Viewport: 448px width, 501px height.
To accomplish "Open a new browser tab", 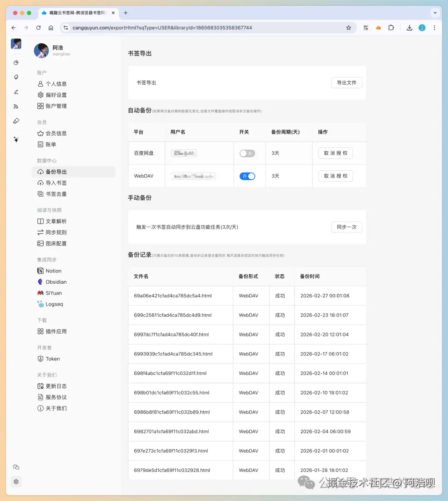I will [126, 13].
